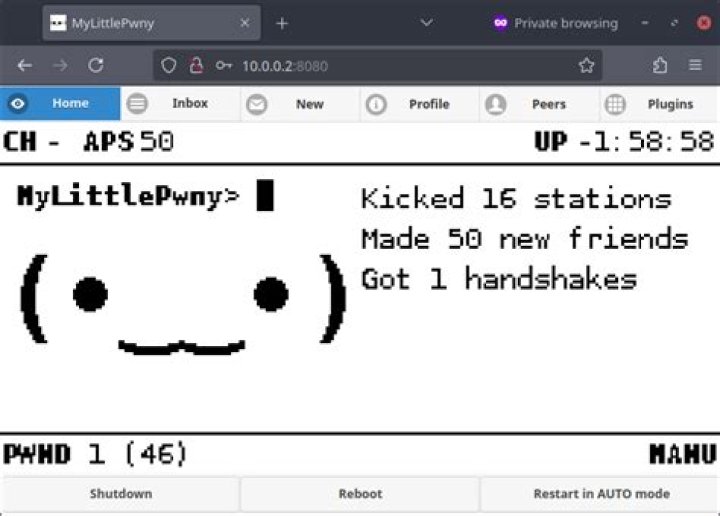Expand the list all tabs chevron
This screenshot has width=720, height=516.
426,22
